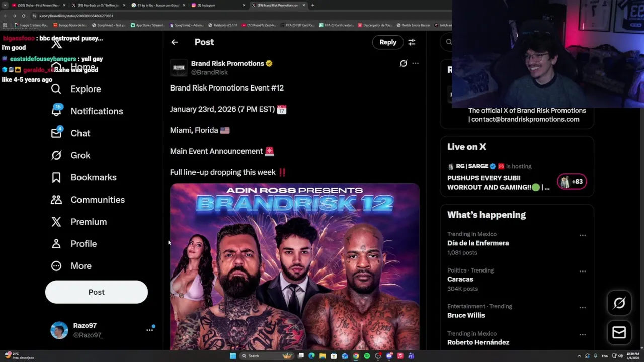Open Discord from the taskbar
This screenshot has height=362, width=644.
click(389, 356)
